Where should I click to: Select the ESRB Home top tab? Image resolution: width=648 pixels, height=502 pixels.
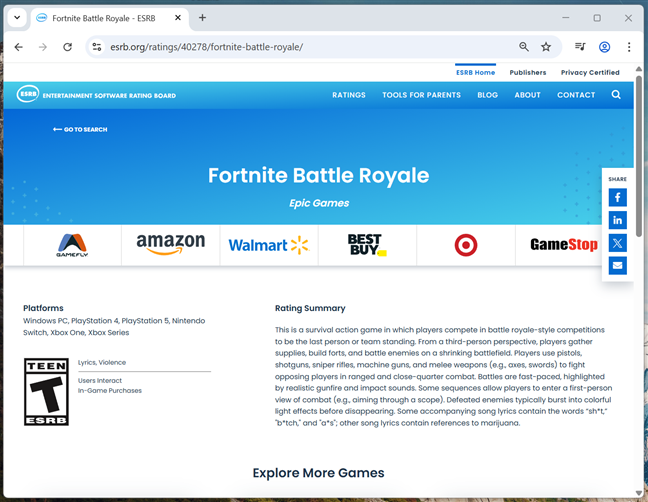(475, 73)
